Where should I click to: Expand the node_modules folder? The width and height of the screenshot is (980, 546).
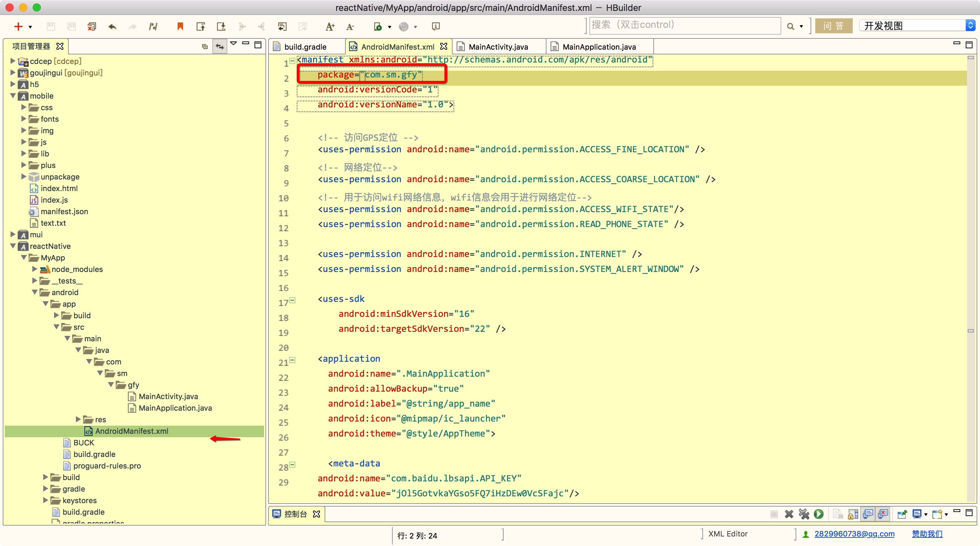click(35, 269)
